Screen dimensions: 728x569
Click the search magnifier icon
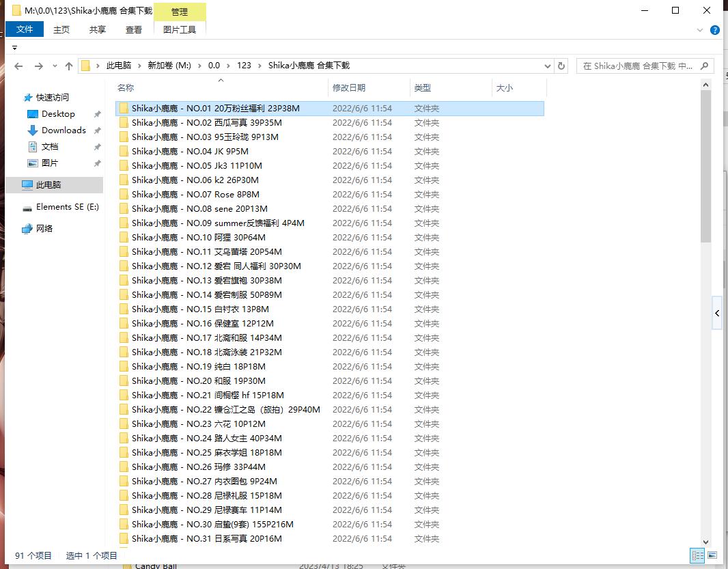(x=704, y=66)
